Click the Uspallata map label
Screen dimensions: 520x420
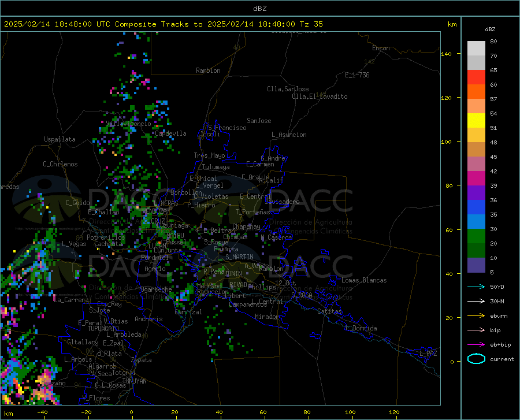pos(60,139)
